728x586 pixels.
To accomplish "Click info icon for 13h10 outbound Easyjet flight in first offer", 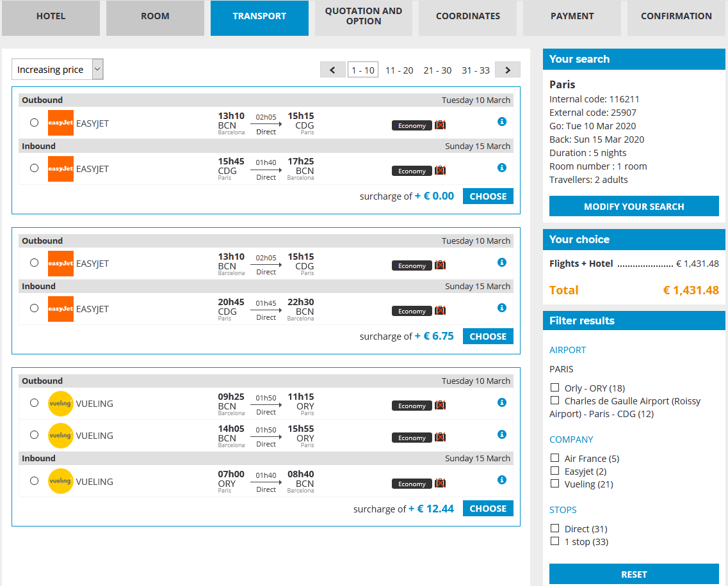I will pos(502,122).
